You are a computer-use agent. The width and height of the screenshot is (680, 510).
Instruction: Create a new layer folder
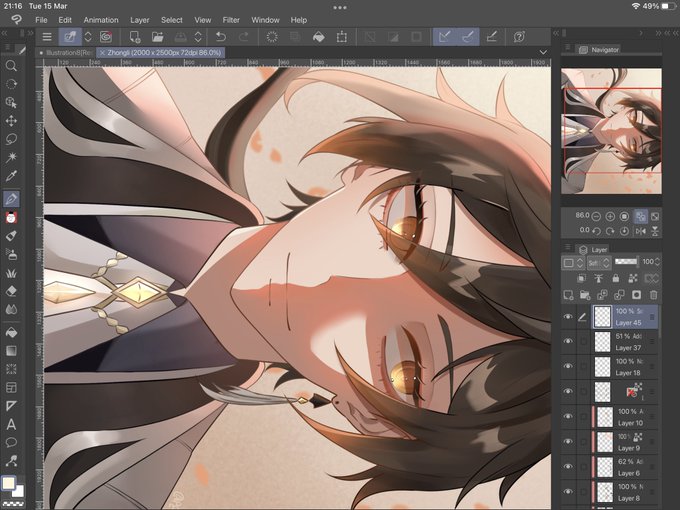point(585,295)
